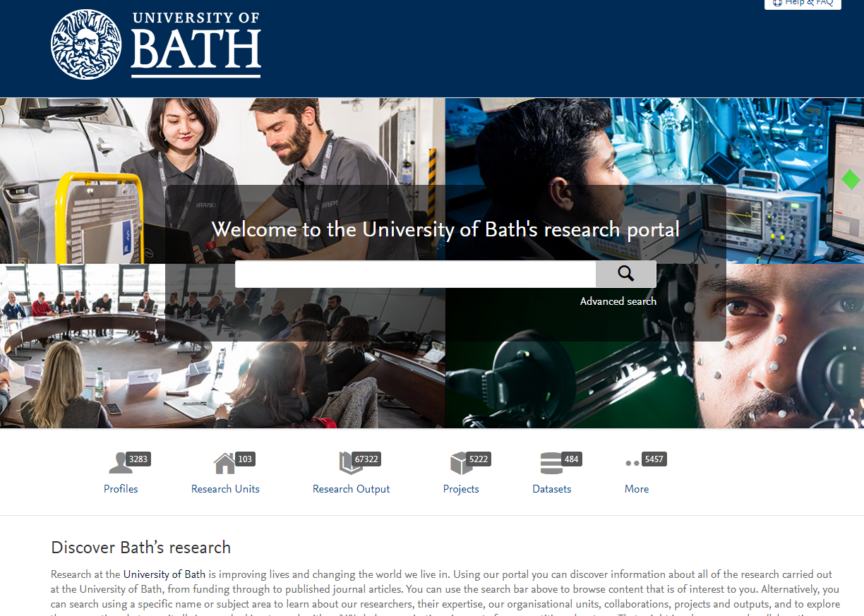Focus the research portal search field

[x=415, y=274]
